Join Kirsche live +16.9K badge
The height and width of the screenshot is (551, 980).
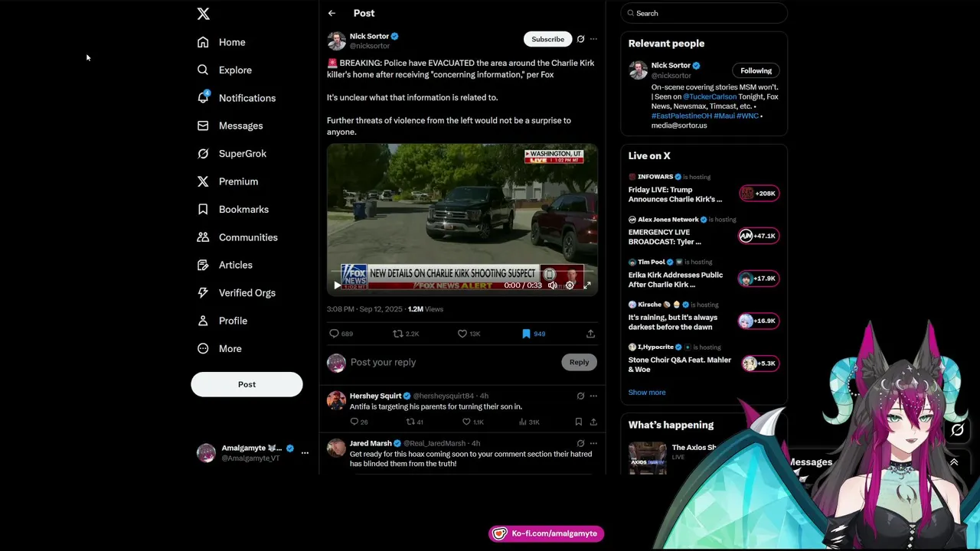tap(759, 321)
